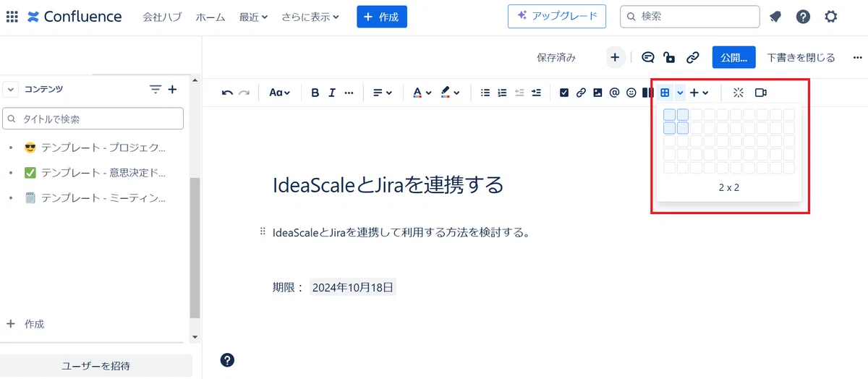Collapse the コンテンツ section chevron
The height and width of the screenshot is (379, 868).
11,89
